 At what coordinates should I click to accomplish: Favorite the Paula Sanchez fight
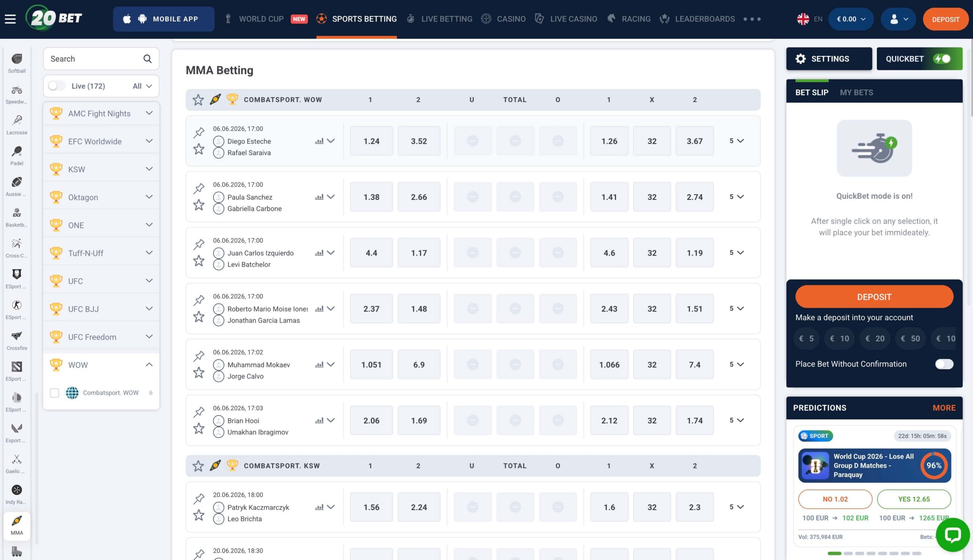[199, 205]
